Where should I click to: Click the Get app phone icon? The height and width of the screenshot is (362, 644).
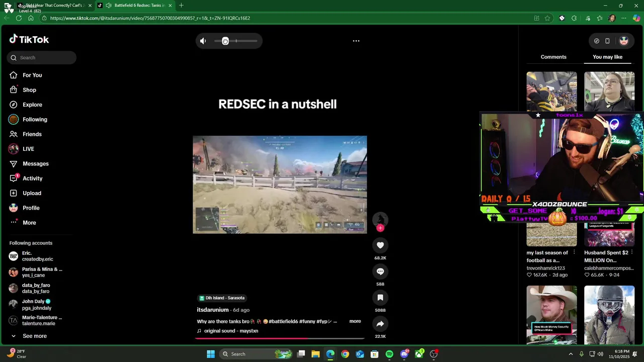(607, 41)
